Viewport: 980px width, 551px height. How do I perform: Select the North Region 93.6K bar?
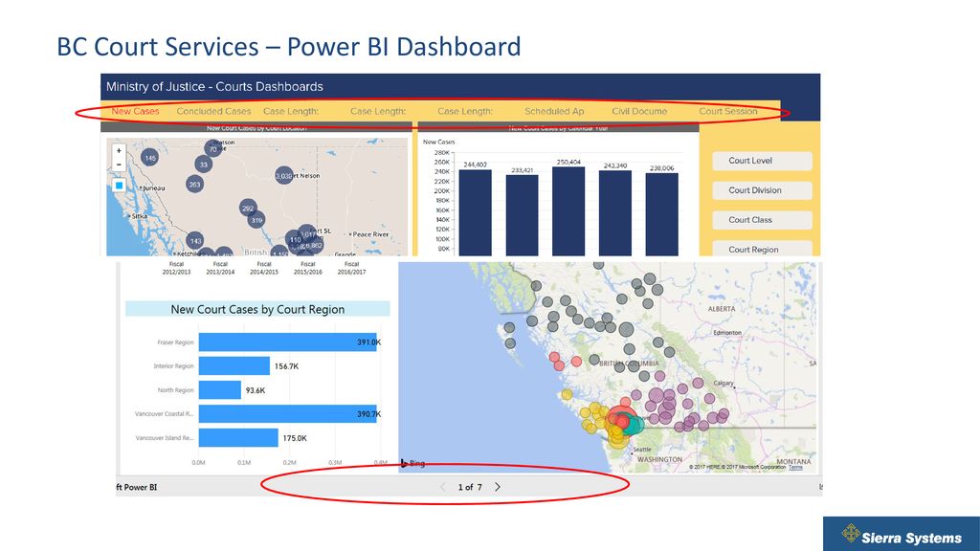220,390
